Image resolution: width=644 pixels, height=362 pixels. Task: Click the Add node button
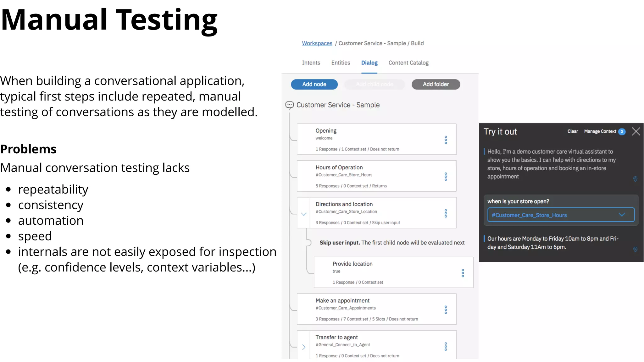pyautogui.click(x=314, y=84)
